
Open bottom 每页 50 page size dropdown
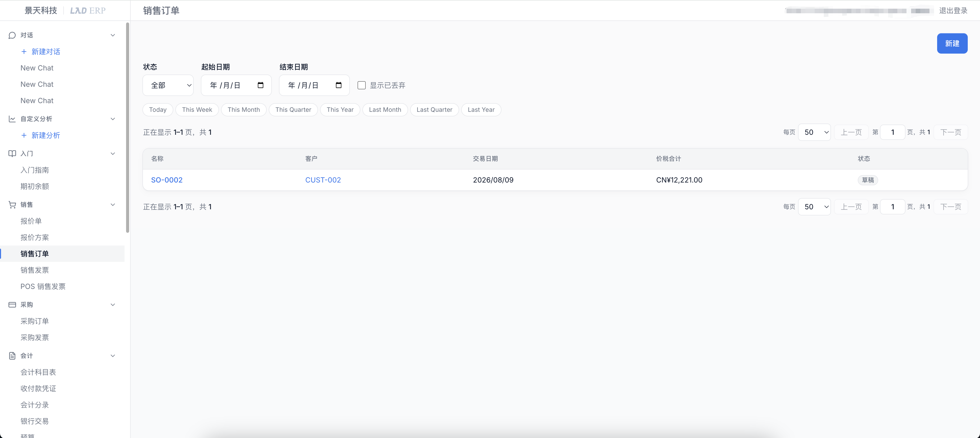click(814, 207)
